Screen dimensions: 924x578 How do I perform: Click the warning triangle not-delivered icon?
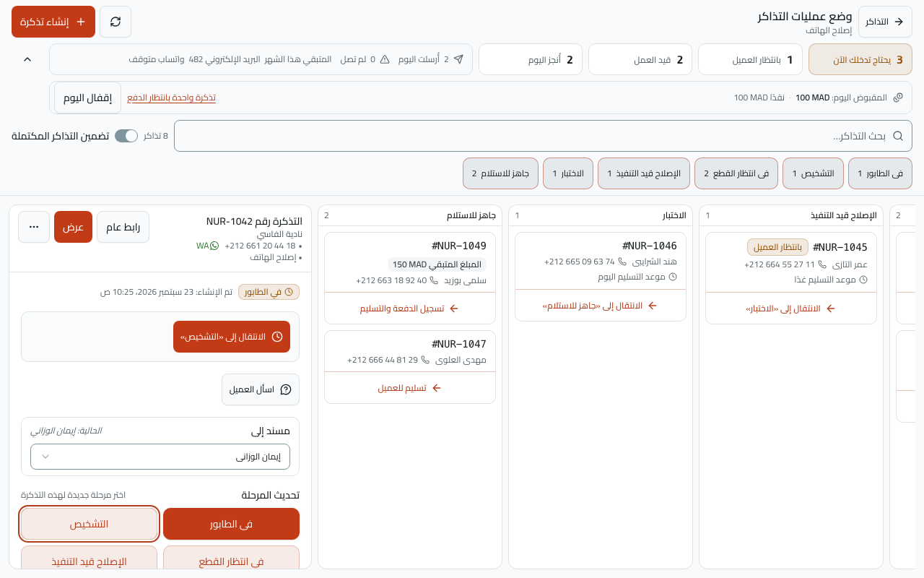pyautogui.click(x=385, y=59)
